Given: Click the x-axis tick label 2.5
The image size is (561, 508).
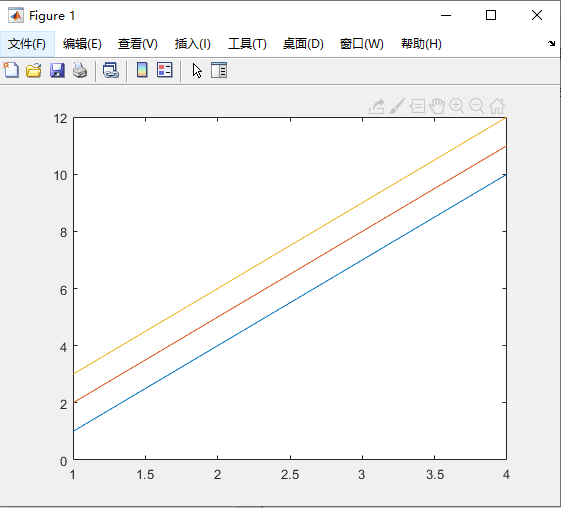Looking at the screenshot, I should pyautogui.click(x=290, y=475).
